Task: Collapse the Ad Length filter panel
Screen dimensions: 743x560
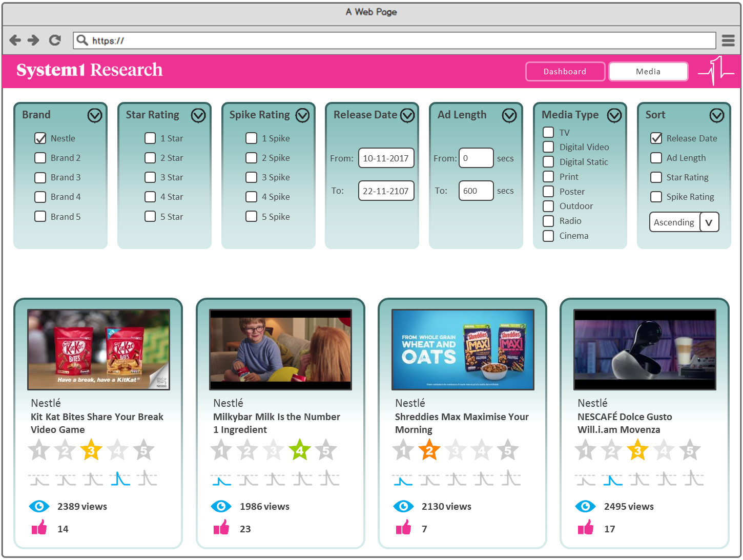Action: [509, 115]
